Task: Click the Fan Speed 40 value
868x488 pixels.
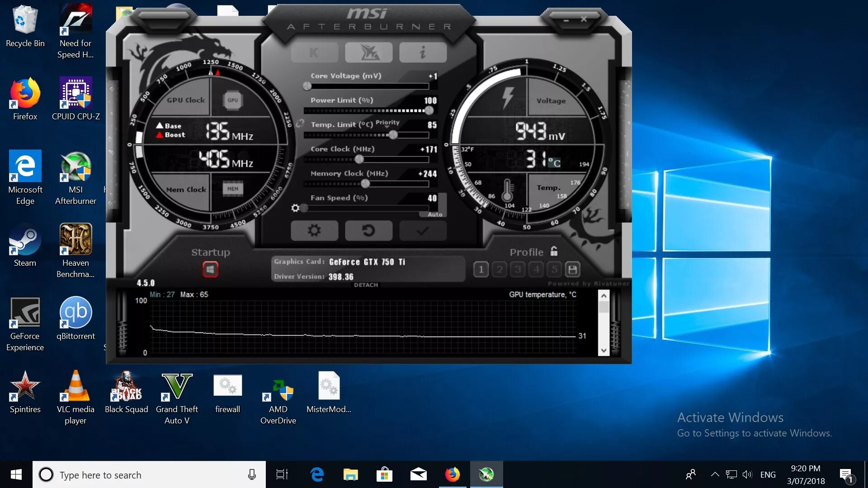Action: (x=432, y=198)
